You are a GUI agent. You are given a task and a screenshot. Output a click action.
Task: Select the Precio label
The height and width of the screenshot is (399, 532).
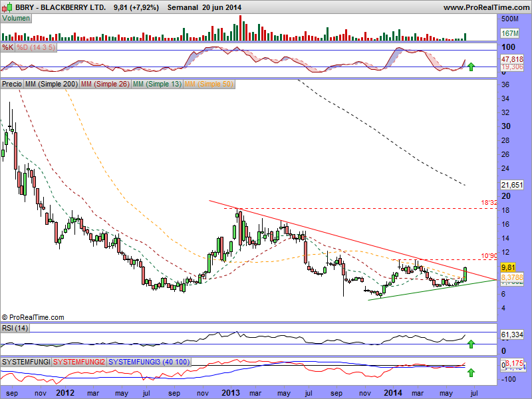(x=12, y=84)
